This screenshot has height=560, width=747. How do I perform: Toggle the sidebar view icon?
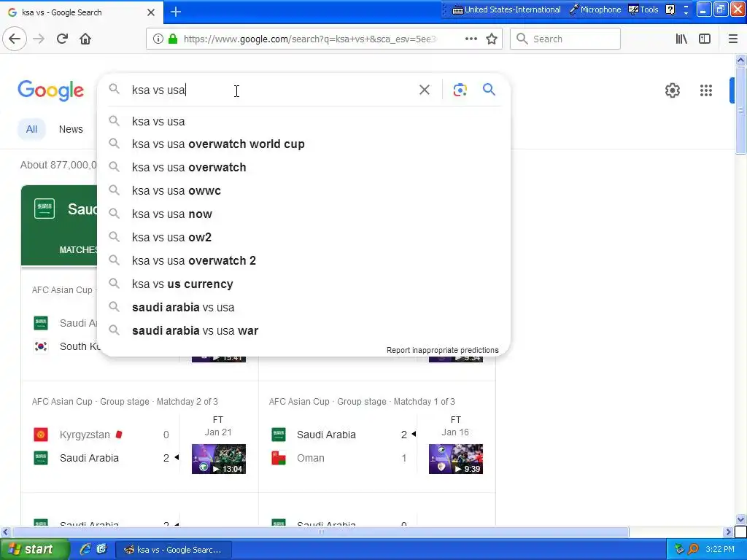click(x=705, y=39)
